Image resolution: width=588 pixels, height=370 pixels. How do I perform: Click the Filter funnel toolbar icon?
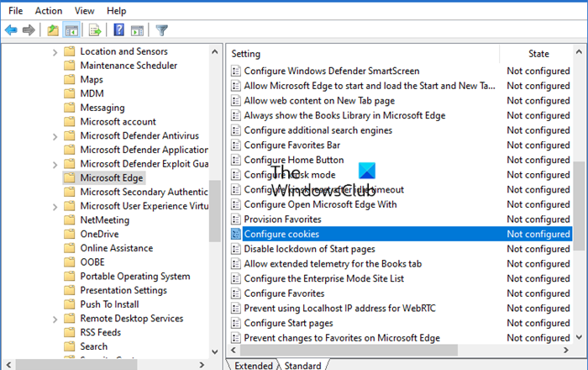pos(161,30)
